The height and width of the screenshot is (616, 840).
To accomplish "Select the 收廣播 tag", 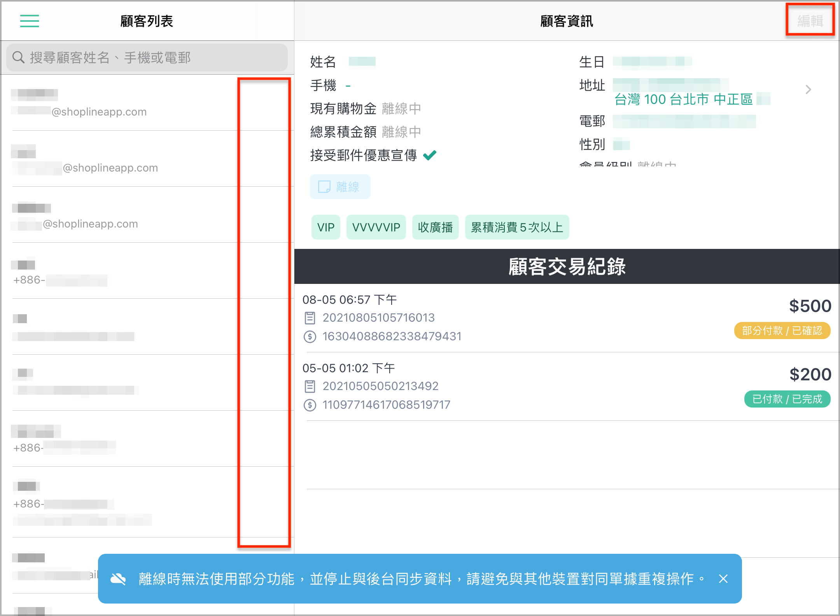I will click(x=435, y=227).
